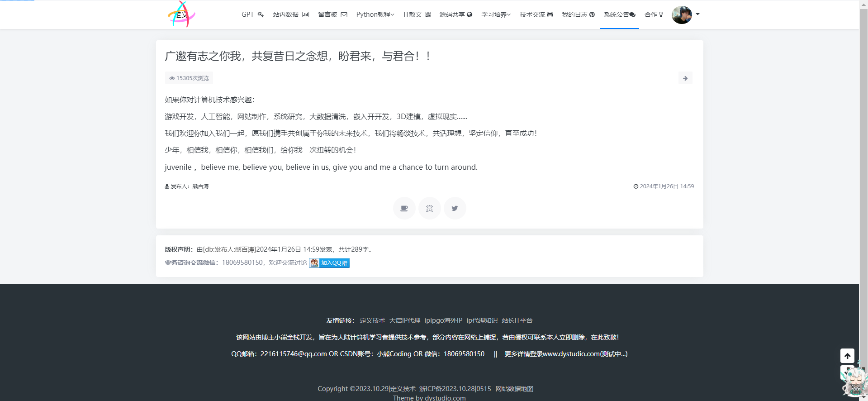Click the 加入QQ群 button
The width and height of the screenshot is (868, 401).
329,263
